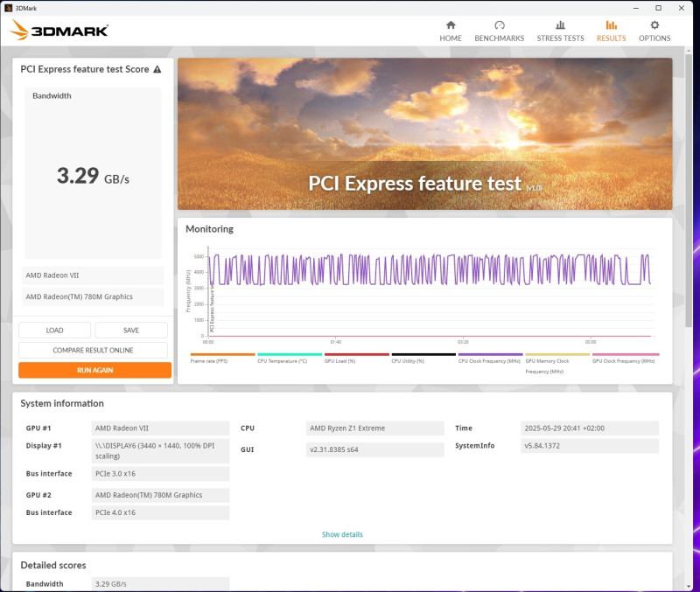Screen dimensions: 700x592
Task: Click Detailed scores Bandwidth 3.29 GB/s value
Action: pos(160,584)
